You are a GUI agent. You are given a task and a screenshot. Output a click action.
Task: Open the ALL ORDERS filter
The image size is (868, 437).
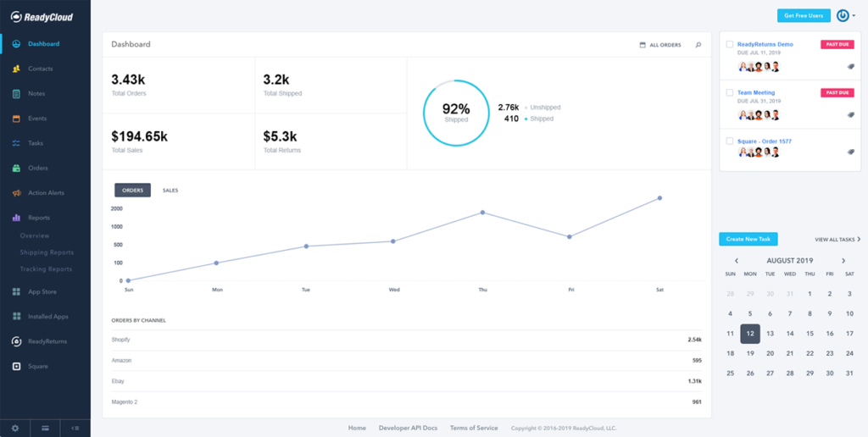[660, 45]
